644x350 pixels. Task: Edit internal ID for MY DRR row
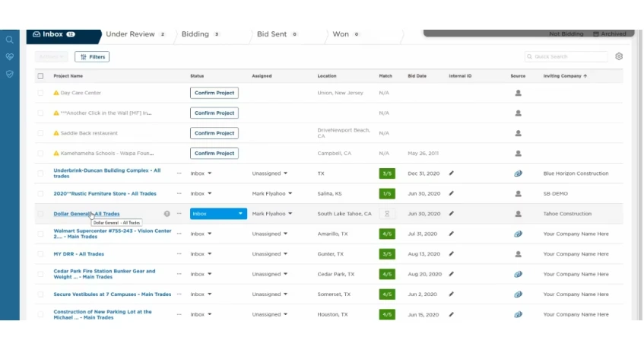tap(451, 254)
